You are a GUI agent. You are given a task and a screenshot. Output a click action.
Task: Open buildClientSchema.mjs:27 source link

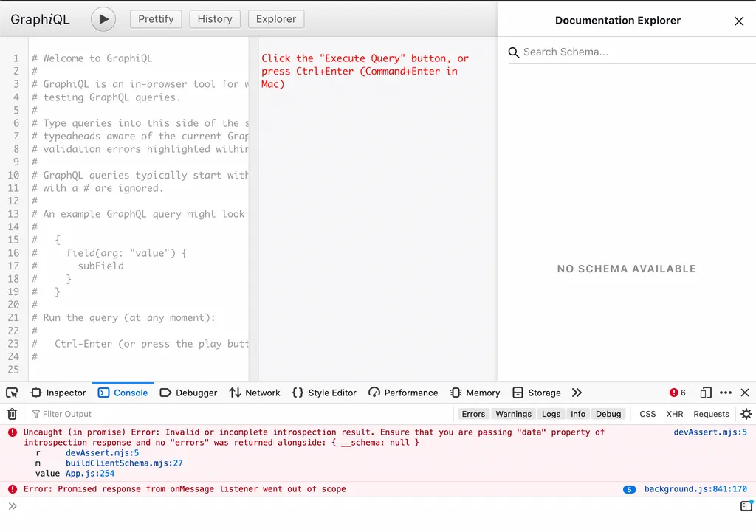124,463
